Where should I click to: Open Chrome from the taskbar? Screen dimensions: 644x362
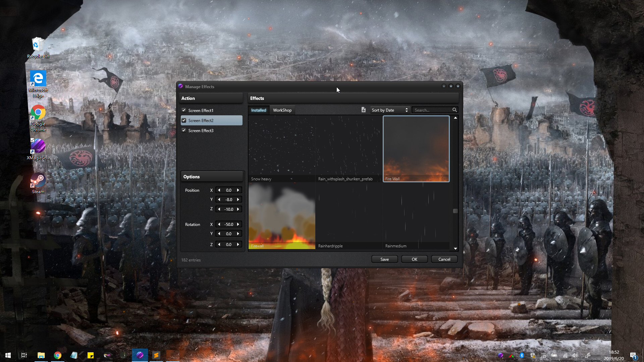pos(58,355)
